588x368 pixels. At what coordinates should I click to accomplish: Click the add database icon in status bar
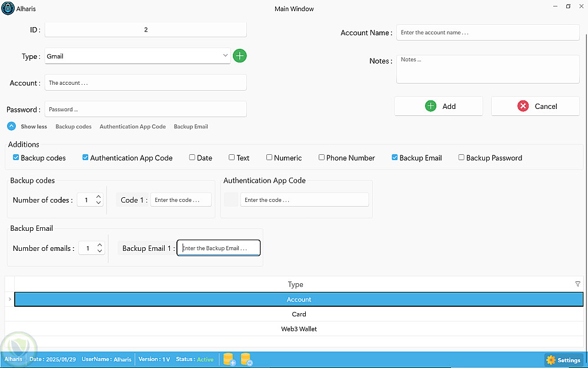tap(229, 359)
